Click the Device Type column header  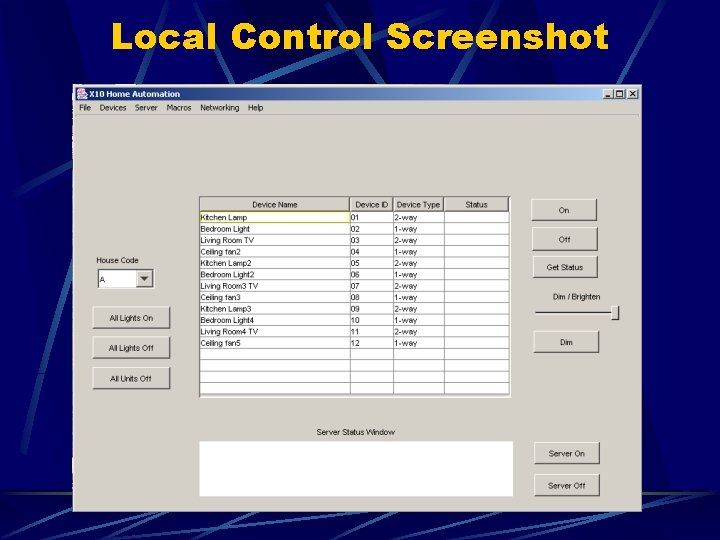pos(418,205)
